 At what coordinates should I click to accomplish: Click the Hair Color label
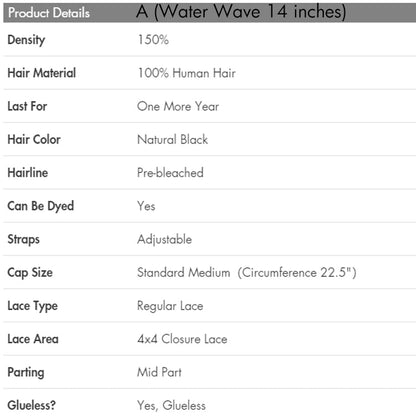pos(34,139)
